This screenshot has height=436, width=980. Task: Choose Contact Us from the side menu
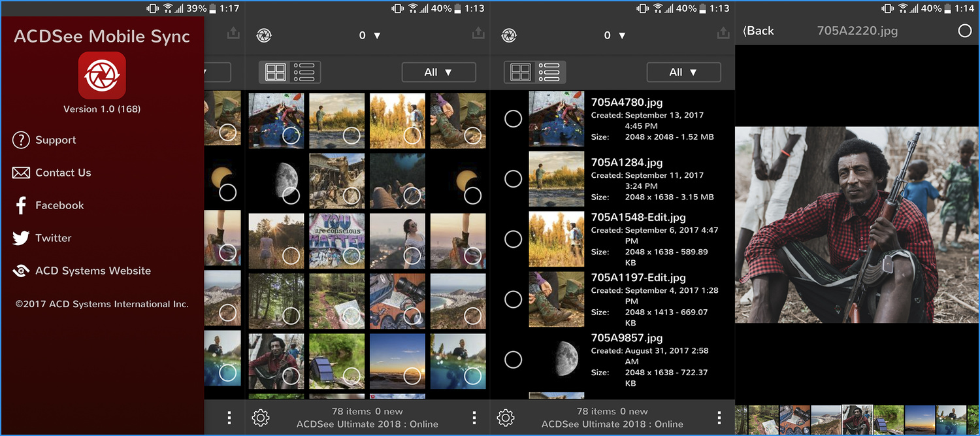coord(63,173)
